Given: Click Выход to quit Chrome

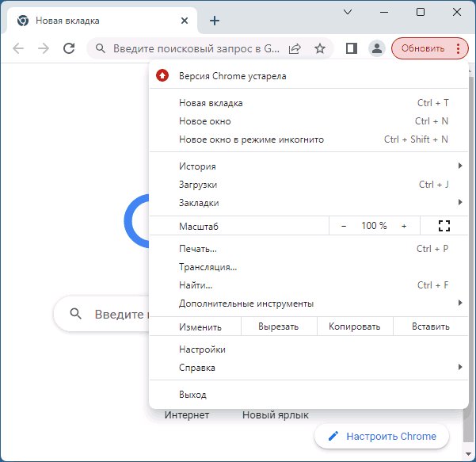Looking at the screenshot, I should pos(308,395).
